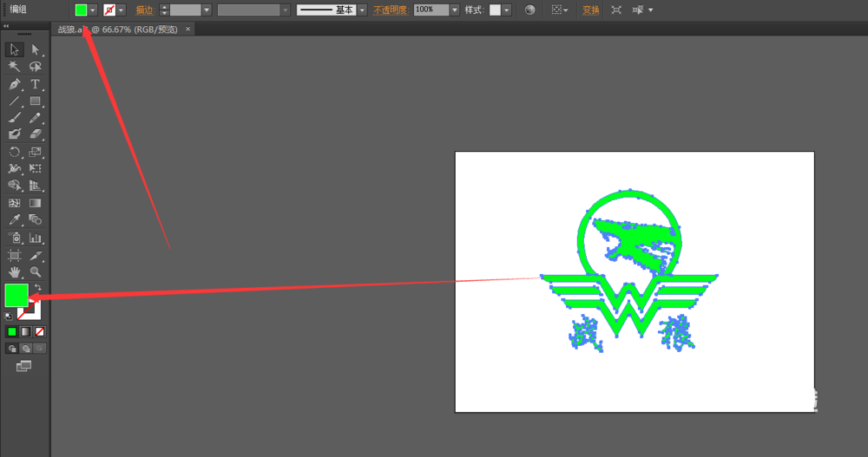The height and width of the screenshot is (457, 868).
Task: Open the opacity value dropdown
Action: 455,10
